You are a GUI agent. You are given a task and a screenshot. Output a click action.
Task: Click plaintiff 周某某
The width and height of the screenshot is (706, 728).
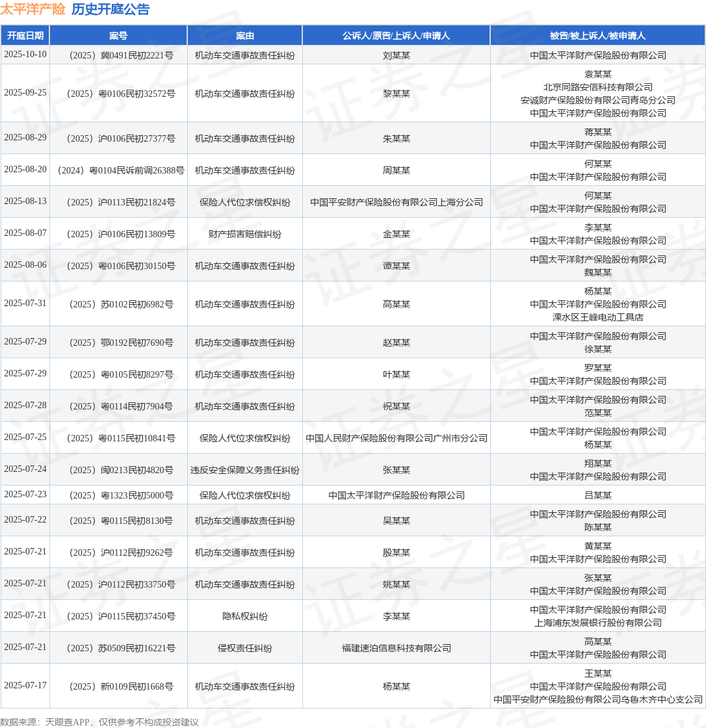[x=396, y=170]
